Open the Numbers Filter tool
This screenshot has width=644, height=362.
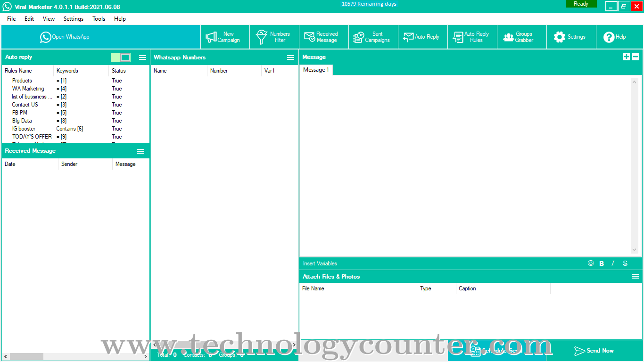pos(274,37)
